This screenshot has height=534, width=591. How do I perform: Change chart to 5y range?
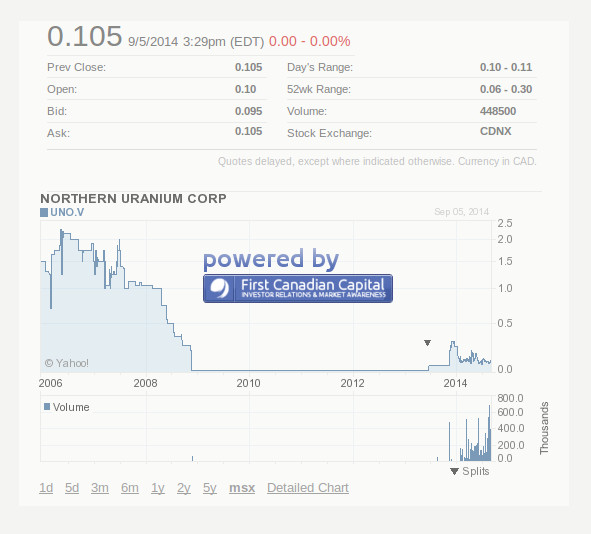[x=210, y=488]
